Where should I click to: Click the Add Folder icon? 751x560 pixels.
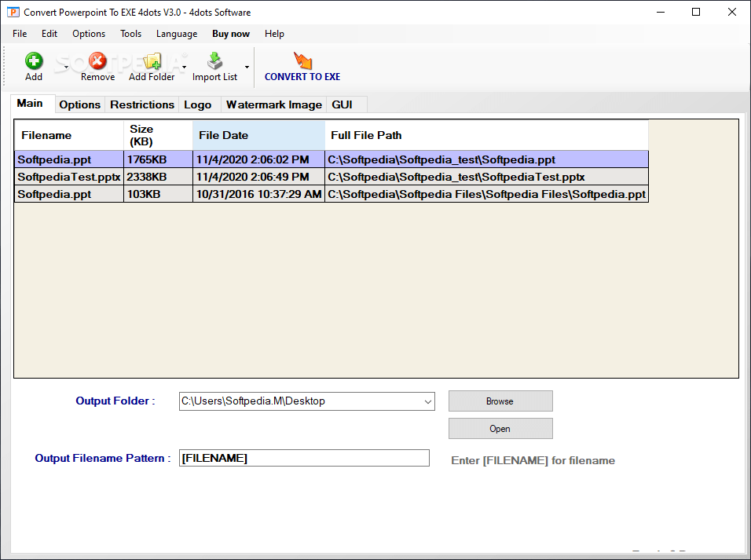point(152,60)
